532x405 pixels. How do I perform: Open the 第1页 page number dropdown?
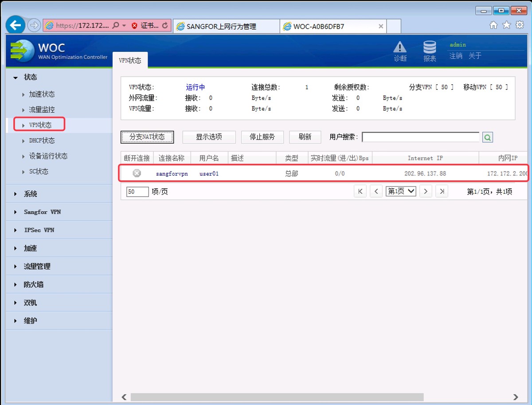click(x=400, y=191)
